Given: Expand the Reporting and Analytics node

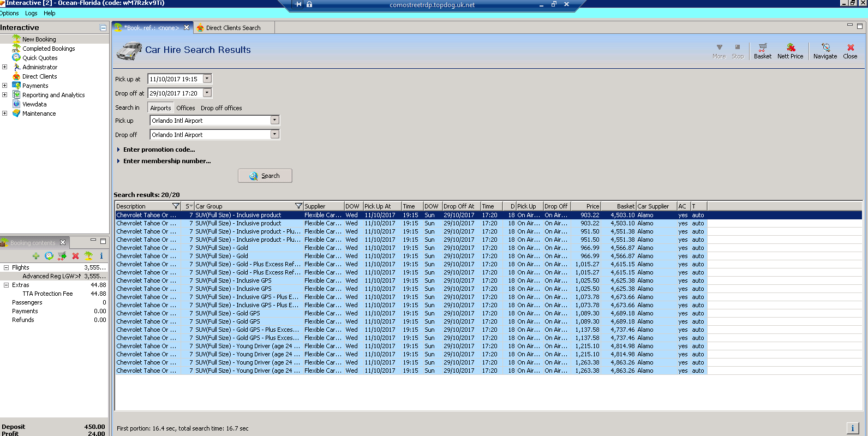Looking at the screenshot, I should [x=4, y=94].
